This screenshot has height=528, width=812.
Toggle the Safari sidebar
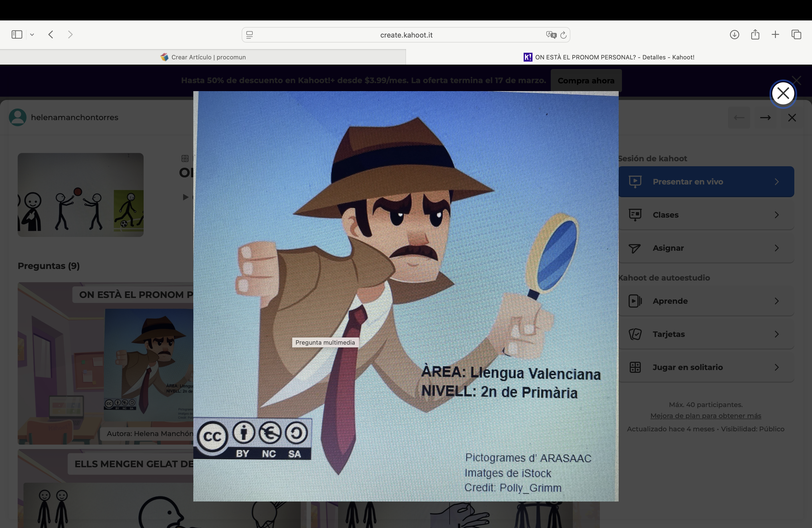[x=17, y=35]
